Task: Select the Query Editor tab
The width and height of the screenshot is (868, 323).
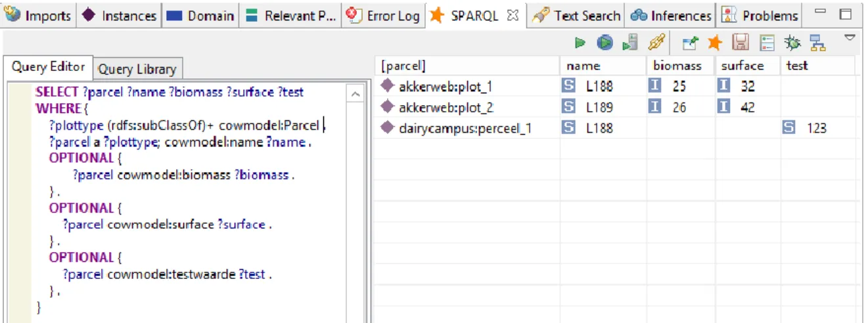Action: coord(48,67)
